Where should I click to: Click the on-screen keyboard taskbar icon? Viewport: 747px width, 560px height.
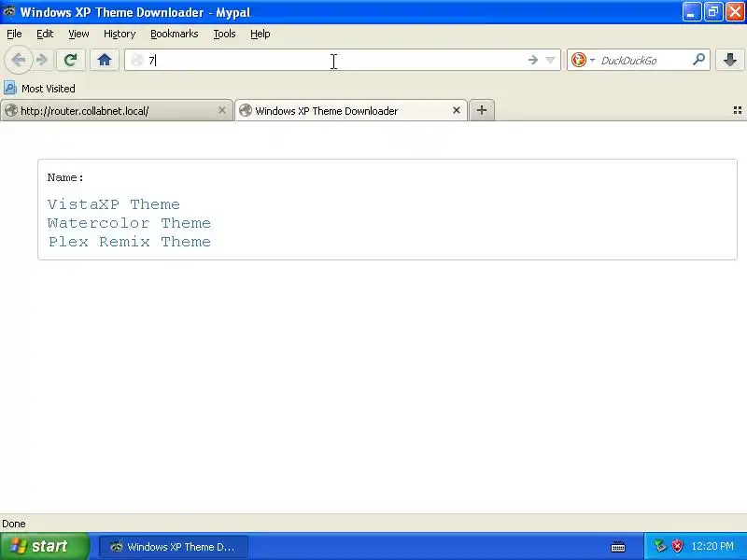click(x=618, y=547)
